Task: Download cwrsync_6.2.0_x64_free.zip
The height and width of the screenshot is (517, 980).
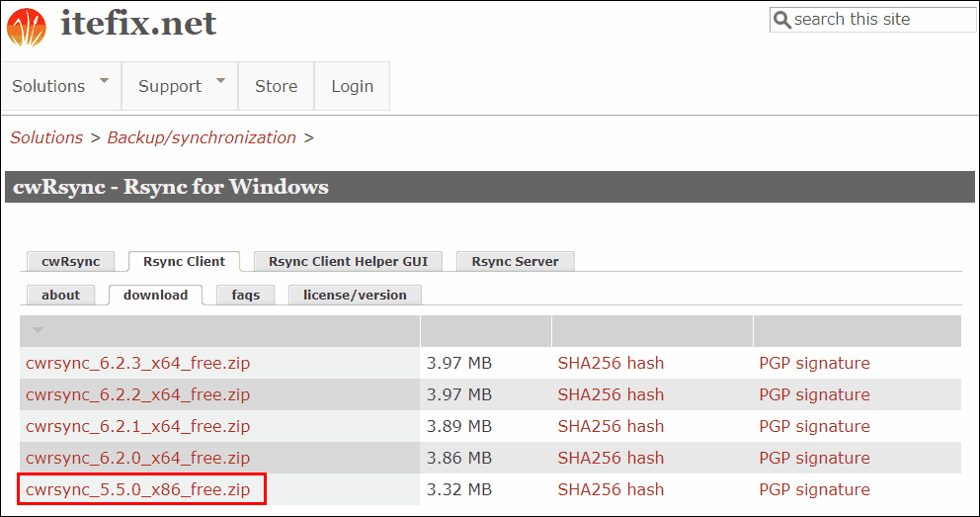Action: [x=138, y=459]
